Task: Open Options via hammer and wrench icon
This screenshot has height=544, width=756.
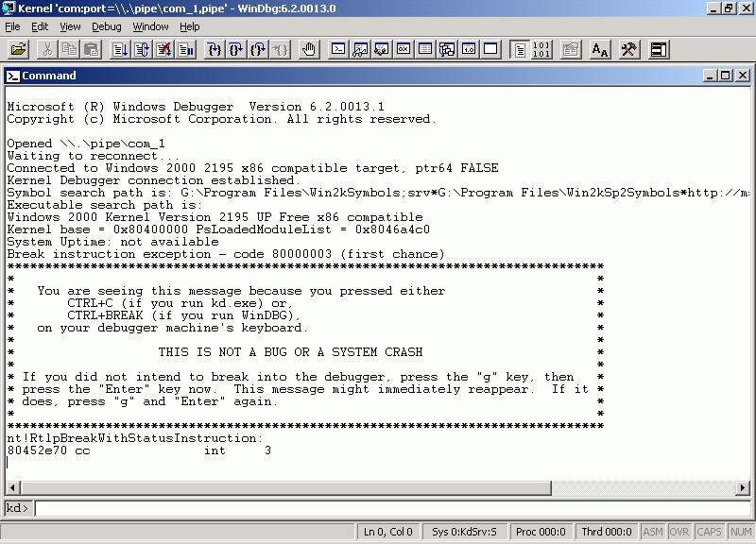Action: [628, 49]
